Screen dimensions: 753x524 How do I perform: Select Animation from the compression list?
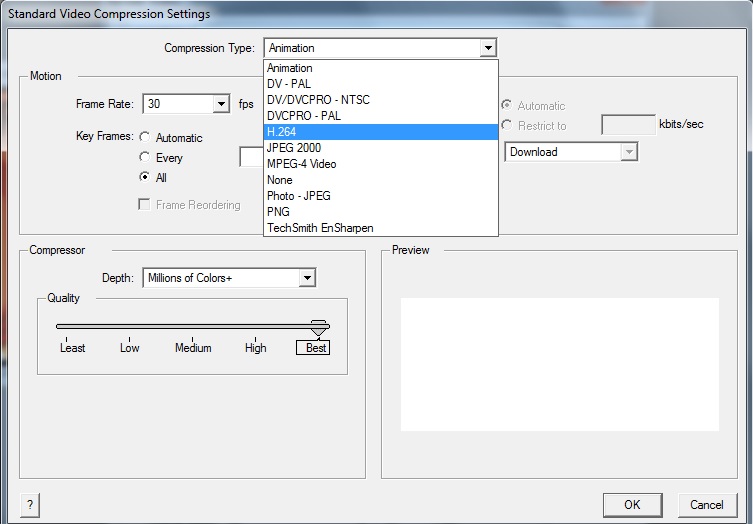pyautogui.click(x=380, y=68)
